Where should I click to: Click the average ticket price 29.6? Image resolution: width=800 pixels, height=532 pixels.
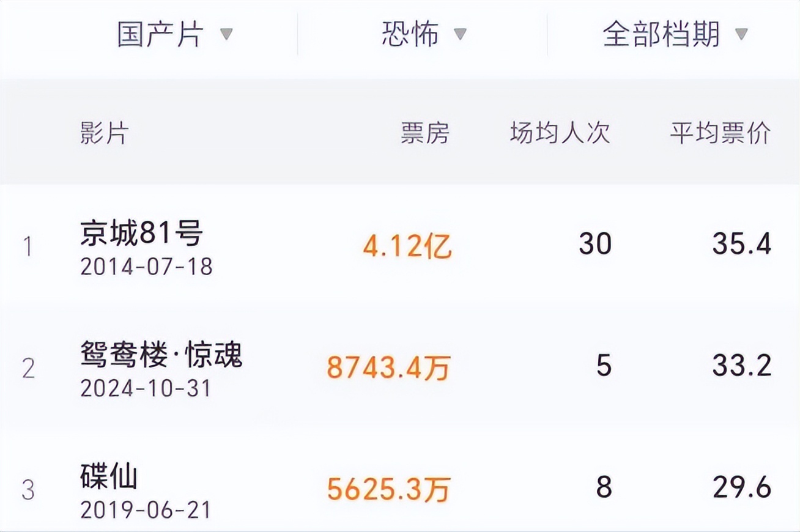[x=742, y=489]
